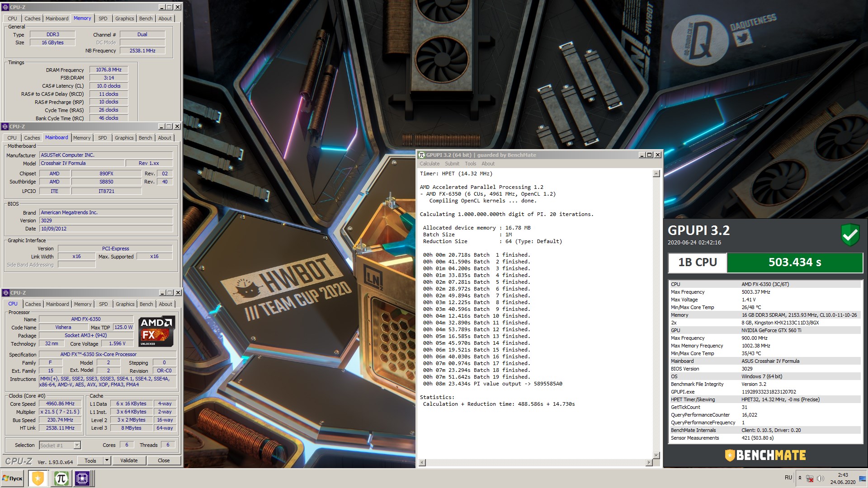The width and height of the screenshot is (868, 488).
Task: Open CPU-Z from the purple chip taskbar icon
Action: pyautogui.click(x=83, y=478)
